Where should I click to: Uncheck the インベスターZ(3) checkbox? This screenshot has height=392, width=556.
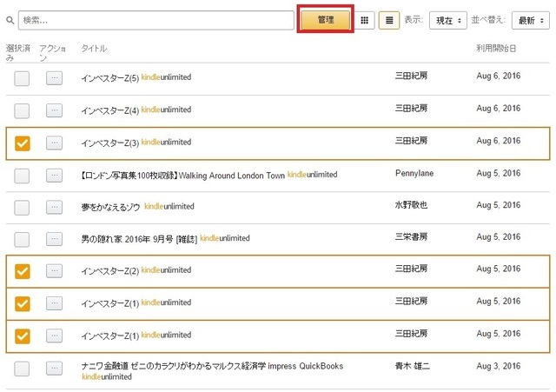pos(22,143)
